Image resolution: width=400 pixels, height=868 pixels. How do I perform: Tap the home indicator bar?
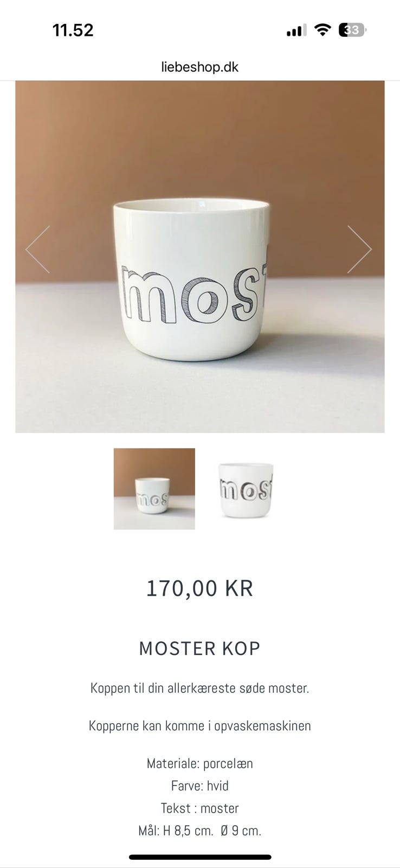click(200, 857)
